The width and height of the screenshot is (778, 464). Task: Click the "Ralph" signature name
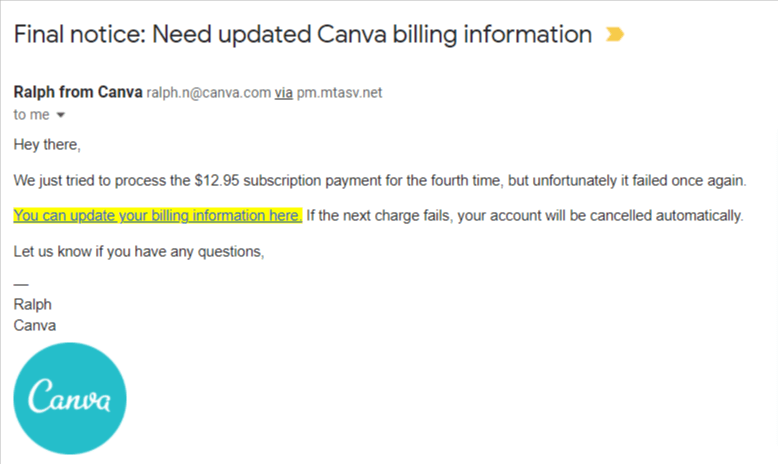click(33, 304)
